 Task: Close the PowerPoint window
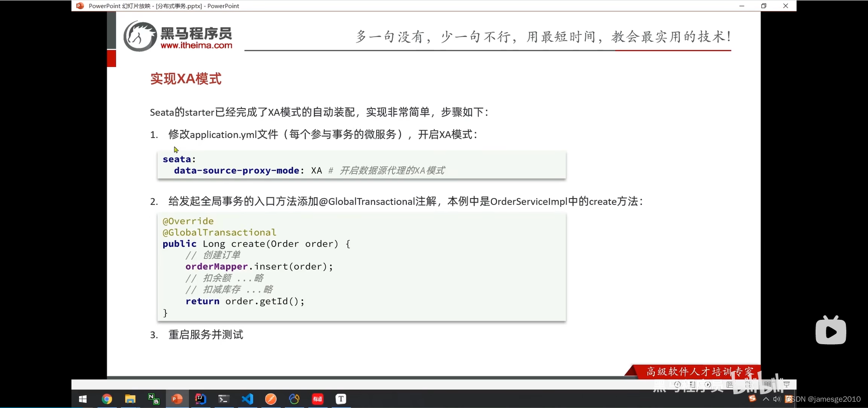coord(786,6)
